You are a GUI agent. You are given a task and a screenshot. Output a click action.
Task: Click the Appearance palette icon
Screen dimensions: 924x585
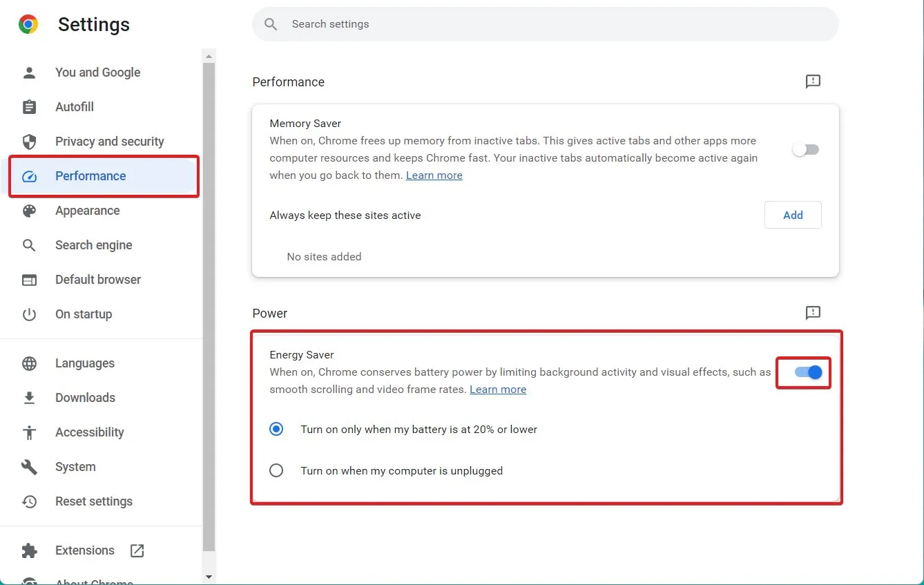29,211
